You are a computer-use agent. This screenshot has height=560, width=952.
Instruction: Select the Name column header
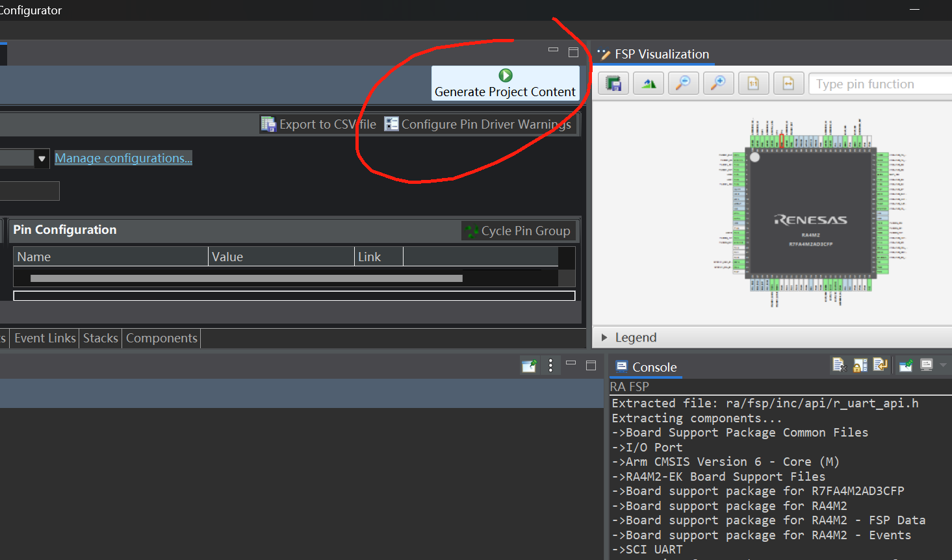click(x=110, y=257)
